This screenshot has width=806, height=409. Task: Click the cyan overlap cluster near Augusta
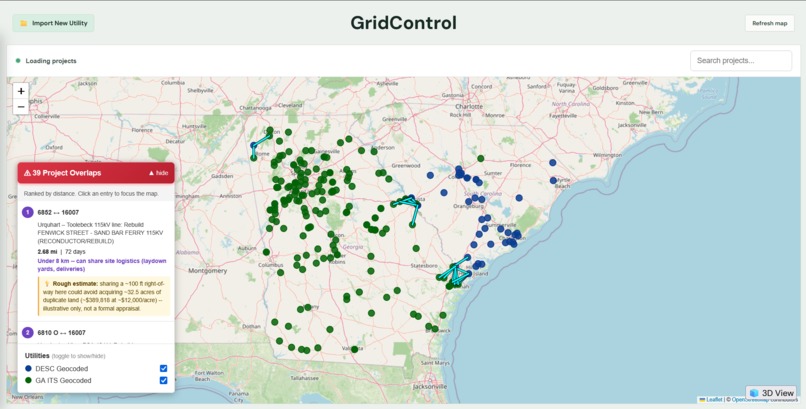408,203
